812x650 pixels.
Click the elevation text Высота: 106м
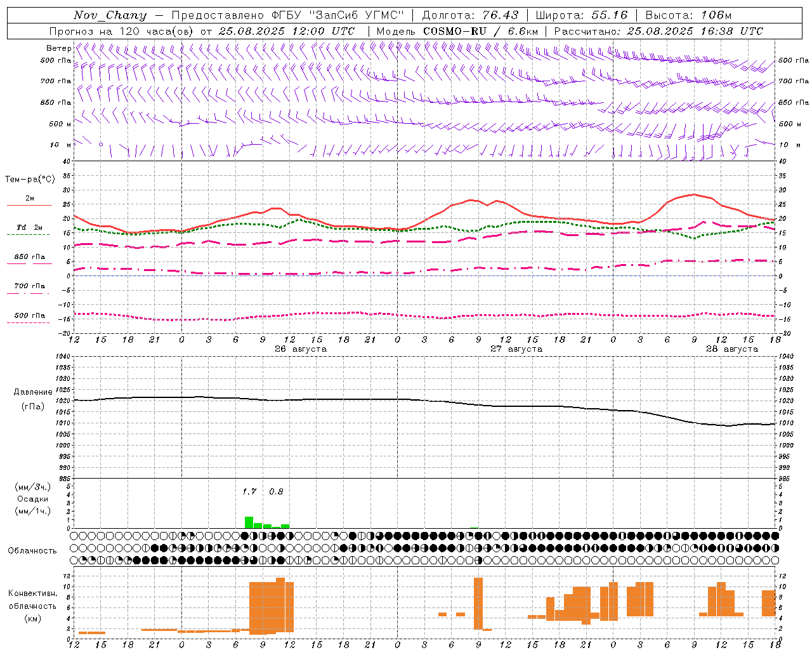[x=688, y=15]
